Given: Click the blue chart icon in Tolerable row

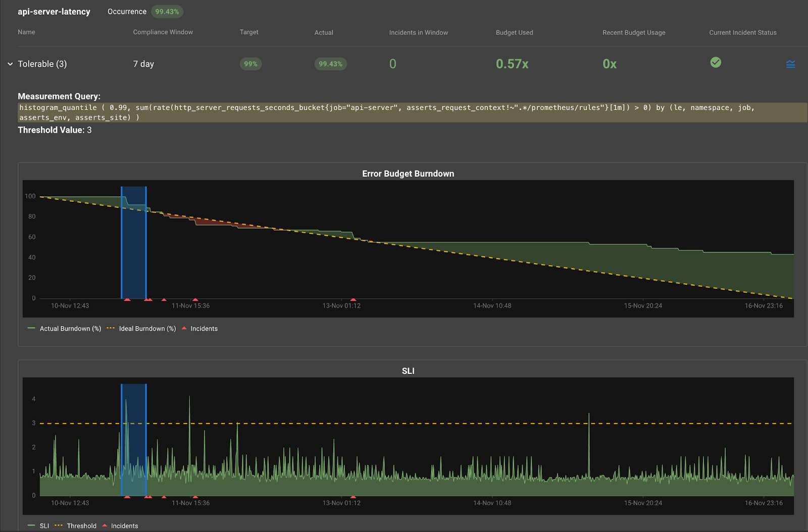Looking at the screenshot, I should pos(790,64).
